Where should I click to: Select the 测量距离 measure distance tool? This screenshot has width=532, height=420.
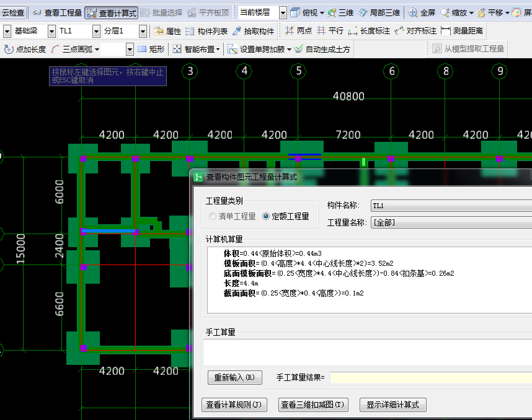pyautogui.click(x=462, y=31)
